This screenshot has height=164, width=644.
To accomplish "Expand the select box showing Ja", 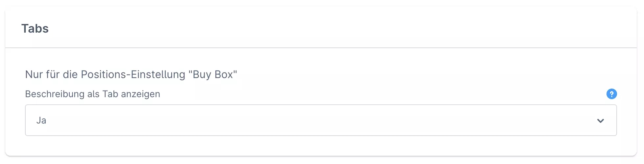I will (x=321, y=120).
